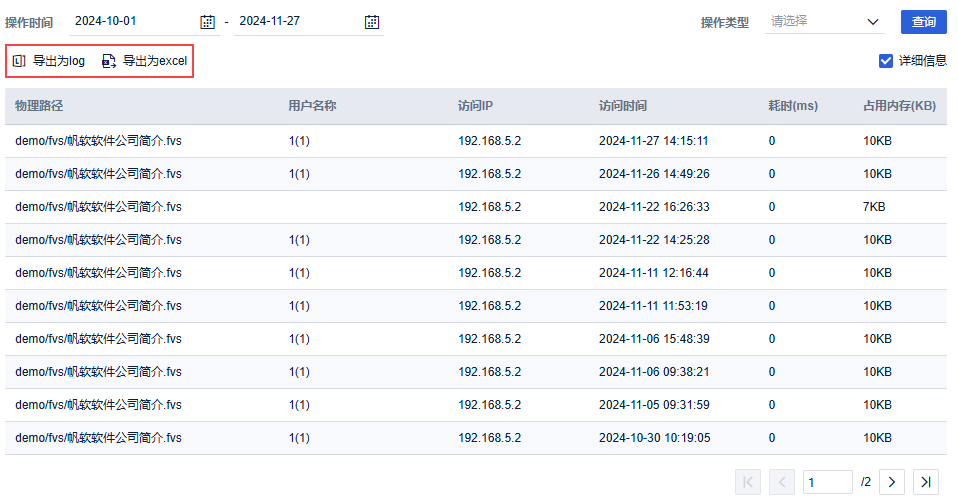Click the 导出为log text link
958x500 pixels.
(59, 61)
